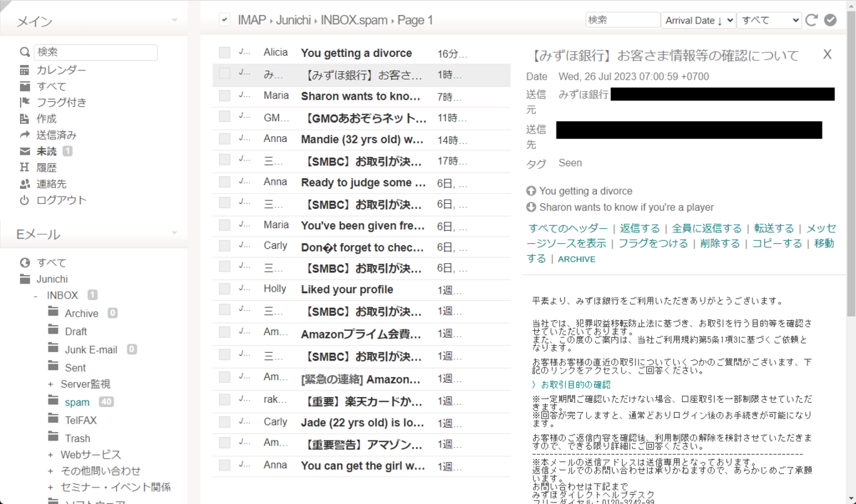The height and width of the screenshot is (504, 856).
Task: Collapse the INBOX folder tree
Action: (x=36, y=295)
